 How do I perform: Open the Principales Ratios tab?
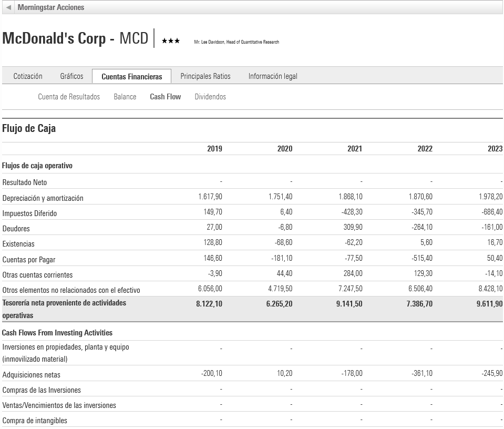[205, 76]
